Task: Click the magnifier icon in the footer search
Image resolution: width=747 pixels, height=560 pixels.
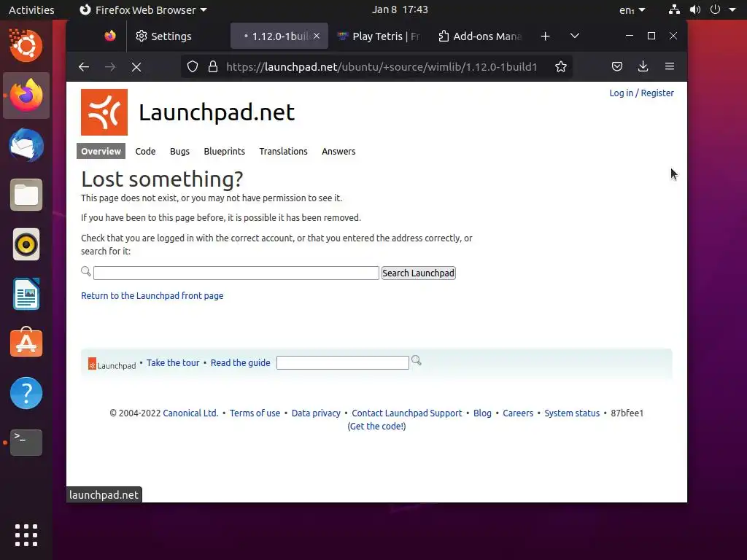Action: point(417,360)
